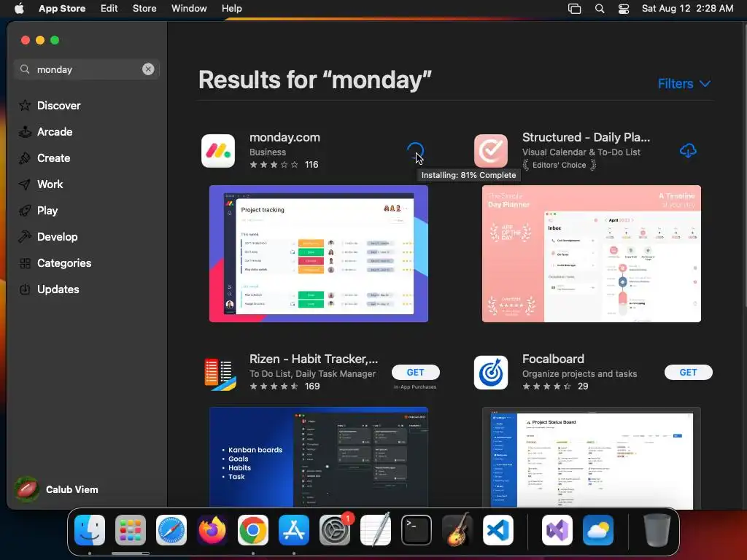747x560 pixels.
Task: Open Rizen Kanban boards screenshot
Action: click(318, 457)
